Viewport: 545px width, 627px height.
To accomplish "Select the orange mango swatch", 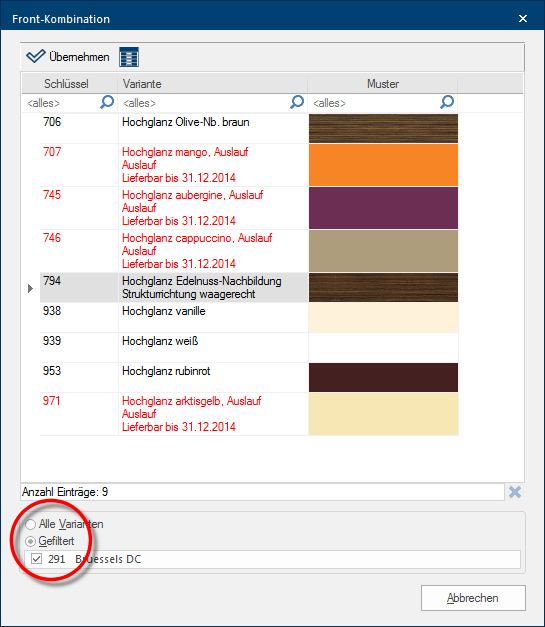I will [x=383, y=165].
